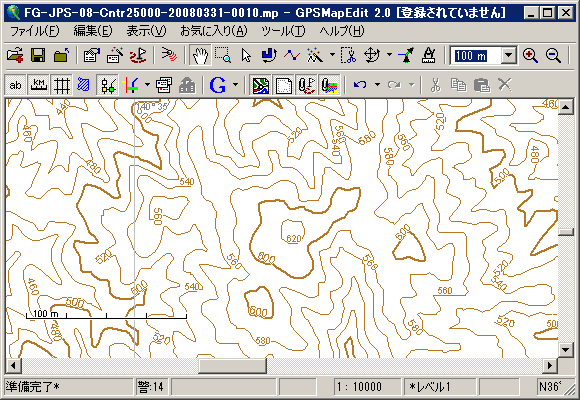Expand the create object tool dropdown arrow
The image size is (580, 400).
[332, 55]
